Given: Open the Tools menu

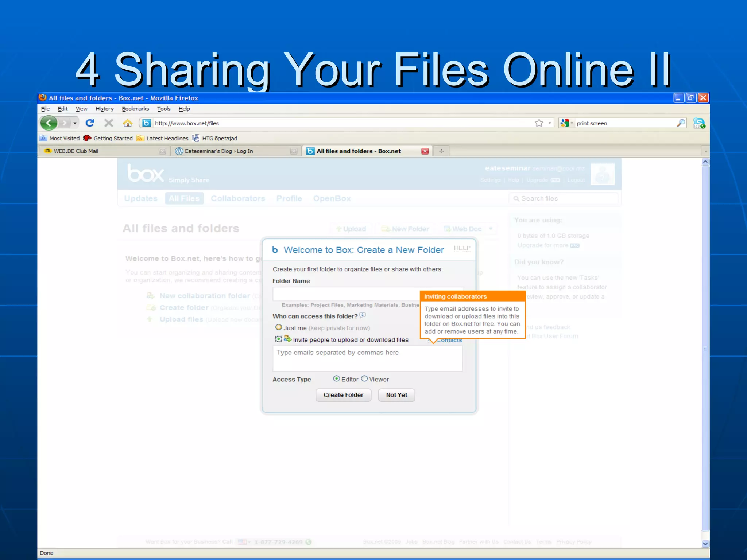Looking at the screenshot, I should [x=164, y=109].
